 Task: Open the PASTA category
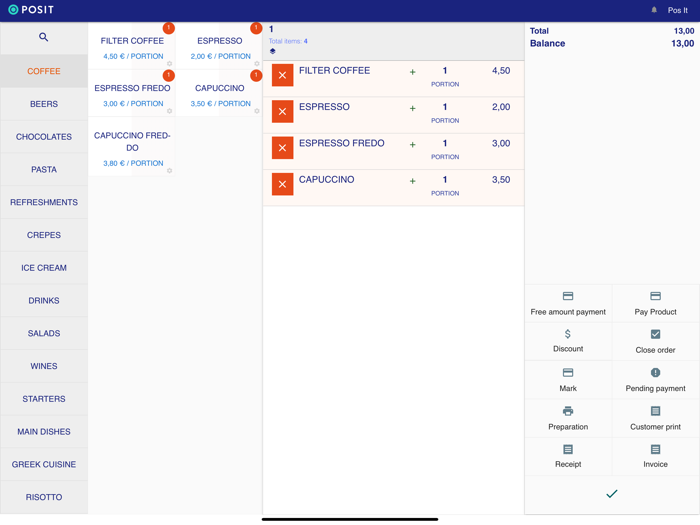click(x=44, y=170)
